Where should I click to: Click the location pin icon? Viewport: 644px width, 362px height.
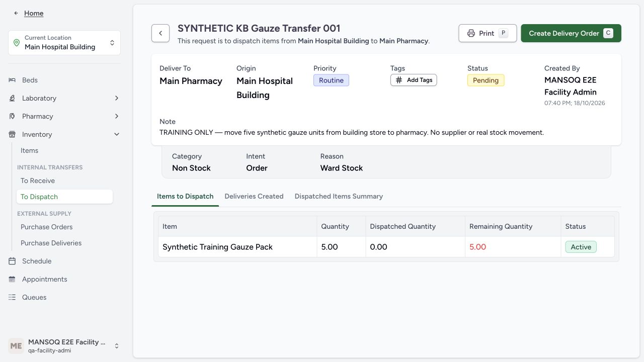(17, 43)
